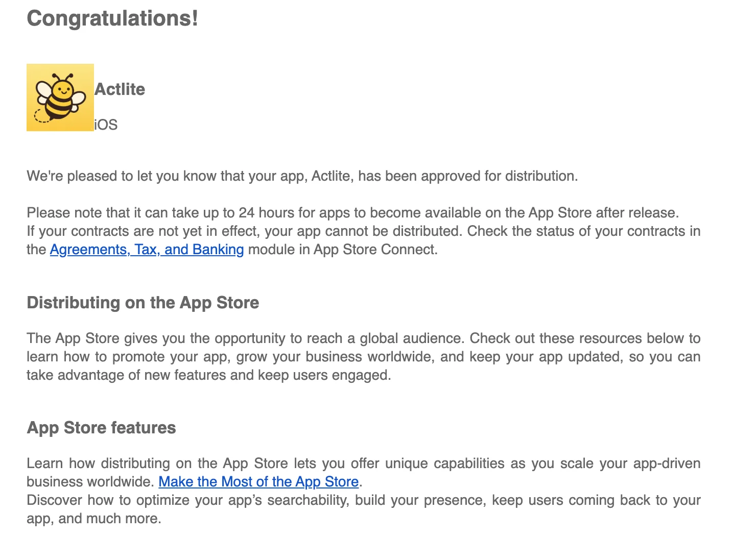Click the iOS platform label
756x538 pixels.
[106, 125]
